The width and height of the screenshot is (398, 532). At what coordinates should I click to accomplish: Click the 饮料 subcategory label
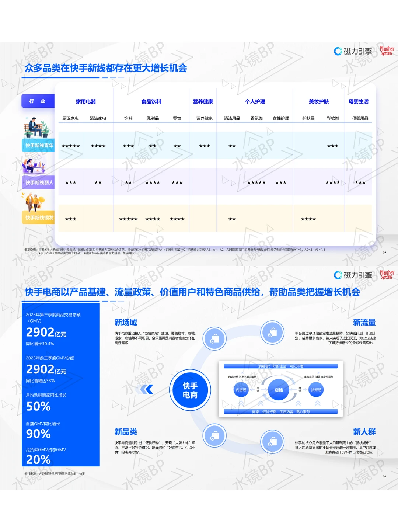[x=128, y=118]
